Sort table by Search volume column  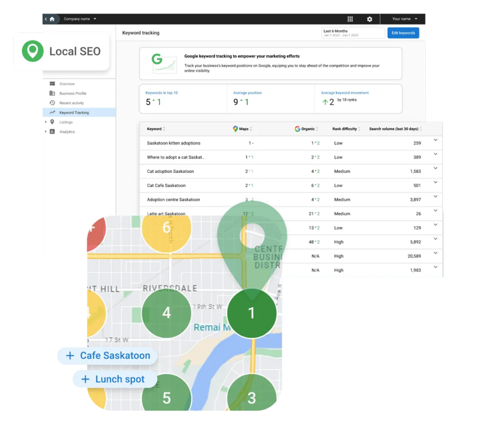(395, 129)
